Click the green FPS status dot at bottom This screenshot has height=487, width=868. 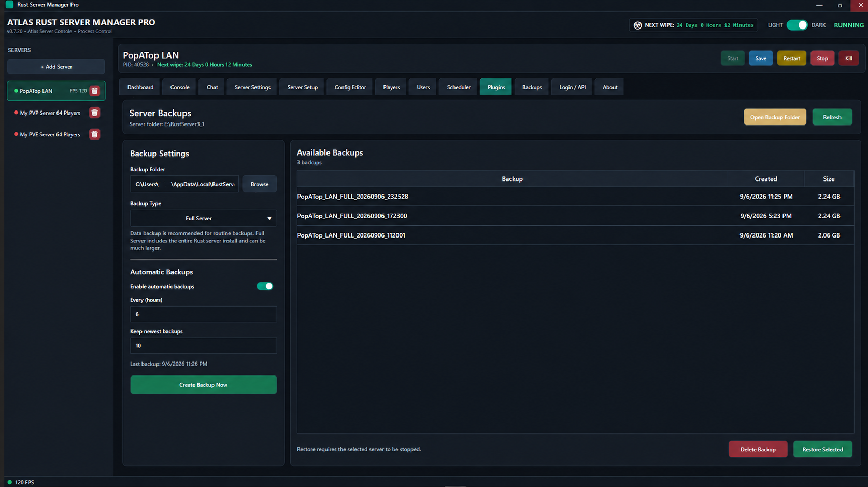coord(9,482)
